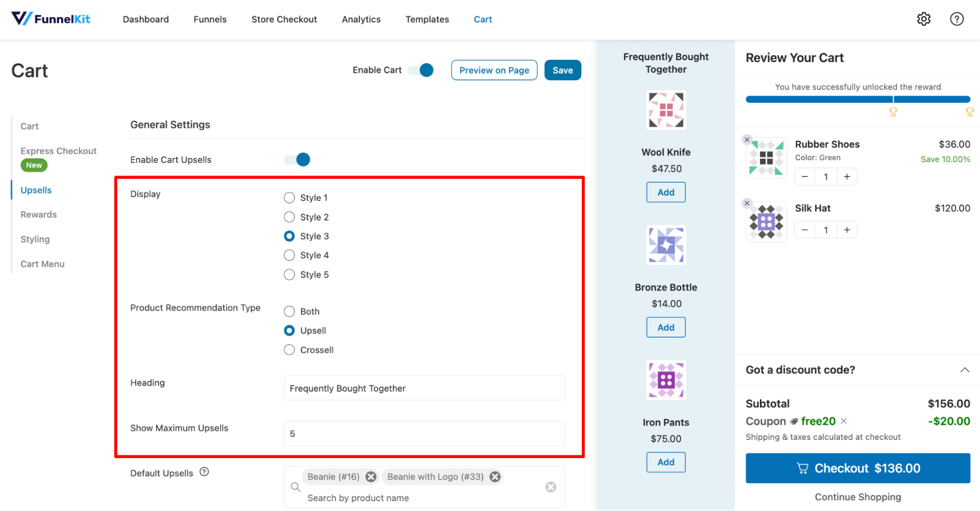The width and height of the screenshot is (980, 511).
Task: Remove Rubber Shoes from the cart
Action: 747,140
